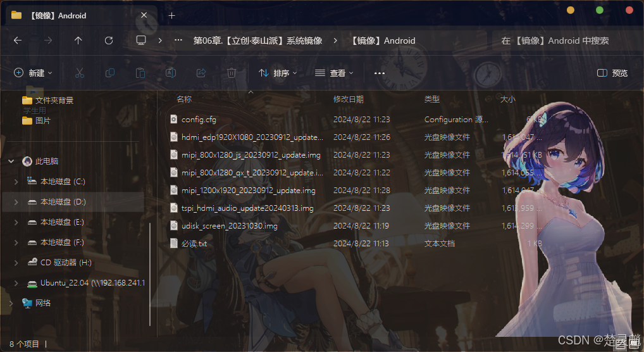
Task: Share using the share icon
Action: 201,73
